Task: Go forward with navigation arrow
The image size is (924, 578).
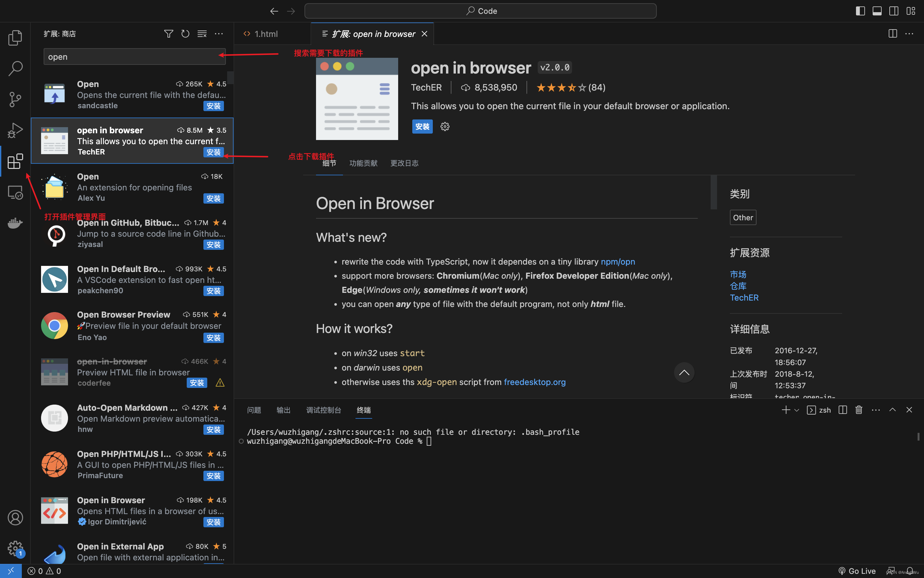Action: [x=291, y=11]
